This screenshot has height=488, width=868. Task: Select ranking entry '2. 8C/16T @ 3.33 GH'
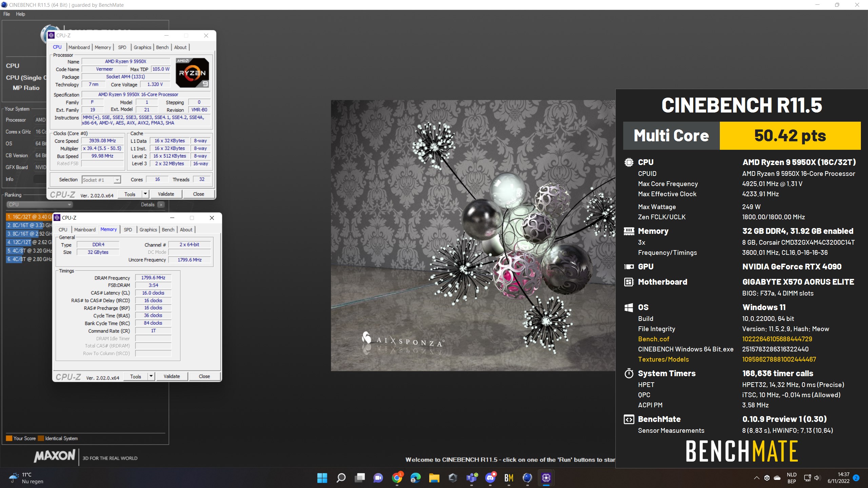(x=29, y=225)
